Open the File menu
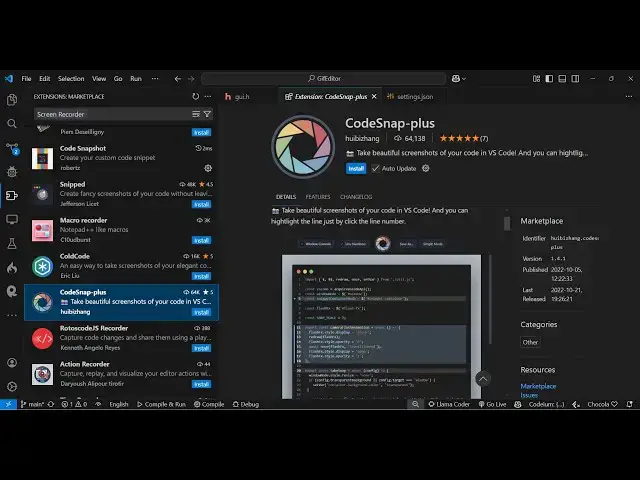This screenshot has height=480, width=640. click(27, 78)
